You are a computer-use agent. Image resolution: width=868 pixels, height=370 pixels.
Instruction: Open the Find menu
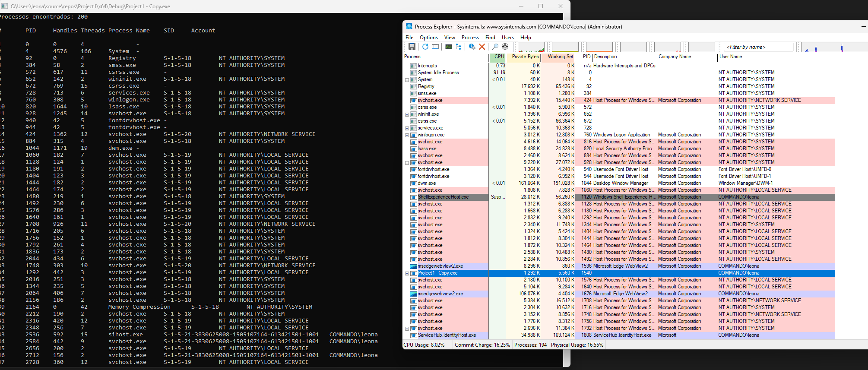[490, 38]
